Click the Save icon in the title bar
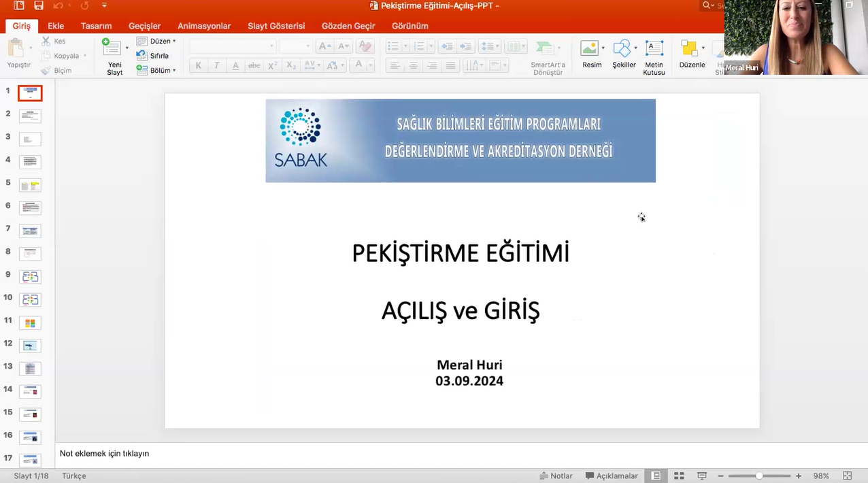Viewport: 868px width, 483px height. click(x=39, y=5)
